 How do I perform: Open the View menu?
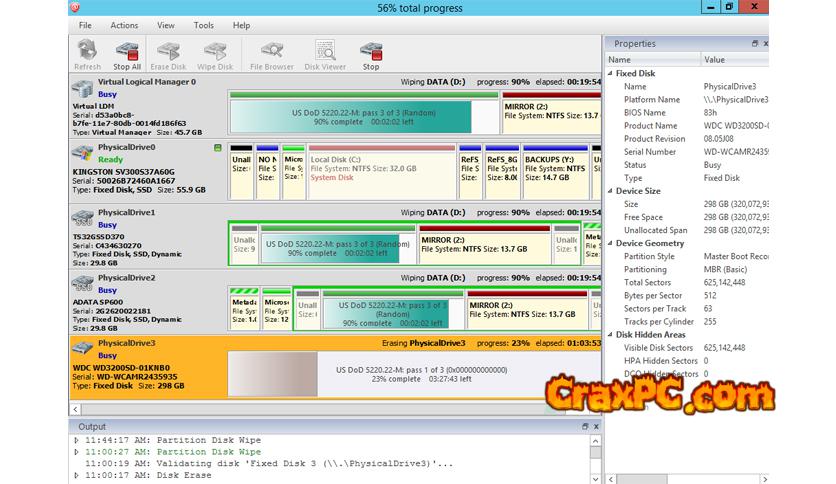click(x=165, y=25)
